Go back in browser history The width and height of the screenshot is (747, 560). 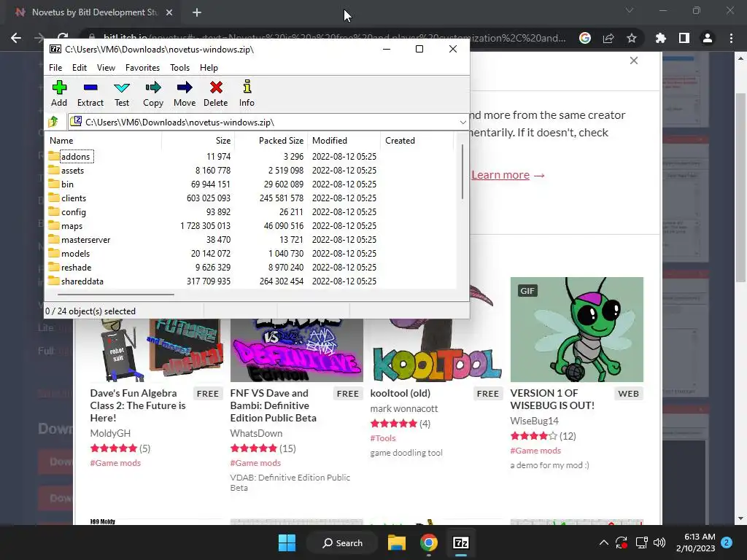click(x=16, y=38)
